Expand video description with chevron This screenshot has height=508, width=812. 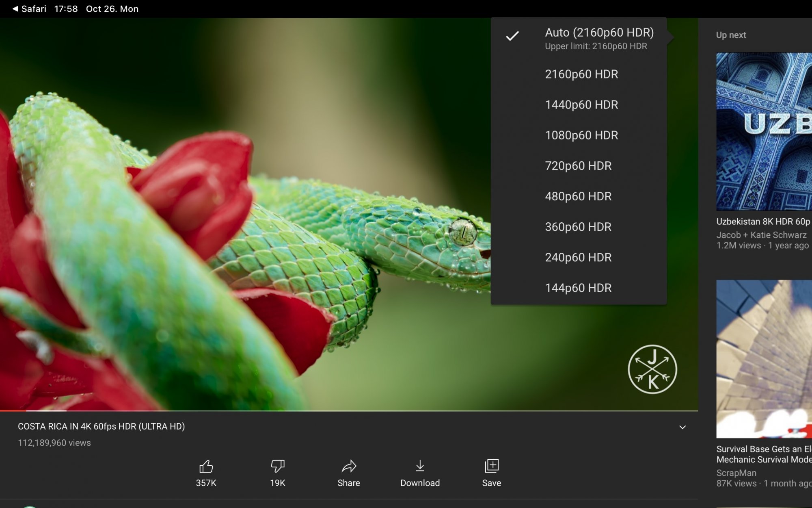682,427
